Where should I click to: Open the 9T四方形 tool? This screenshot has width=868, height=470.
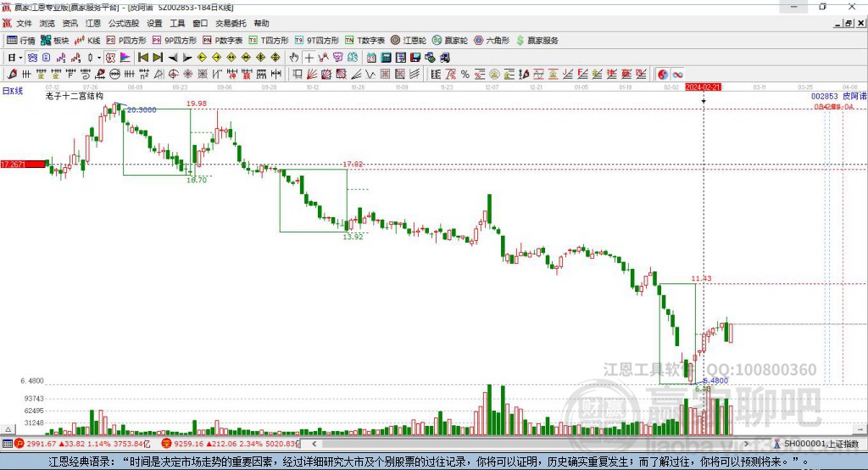[x=317, y=41]
